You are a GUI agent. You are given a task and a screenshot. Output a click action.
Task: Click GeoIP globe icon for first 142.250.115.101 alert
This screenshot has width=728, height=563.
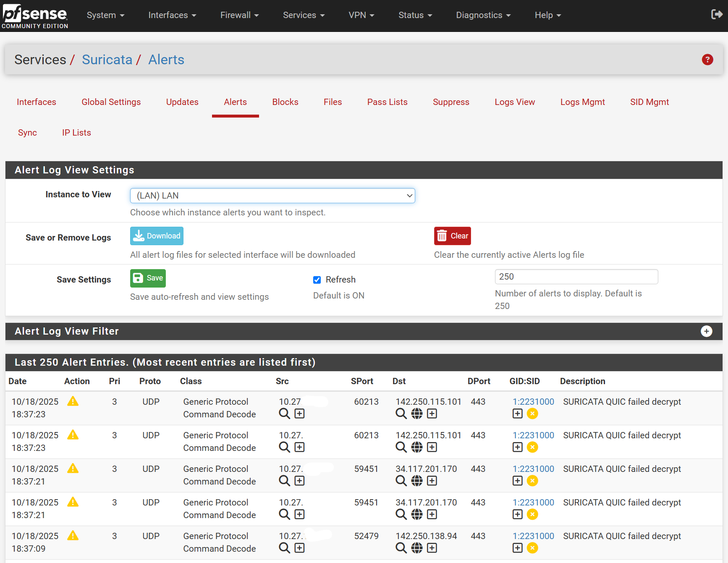[416, 414]
